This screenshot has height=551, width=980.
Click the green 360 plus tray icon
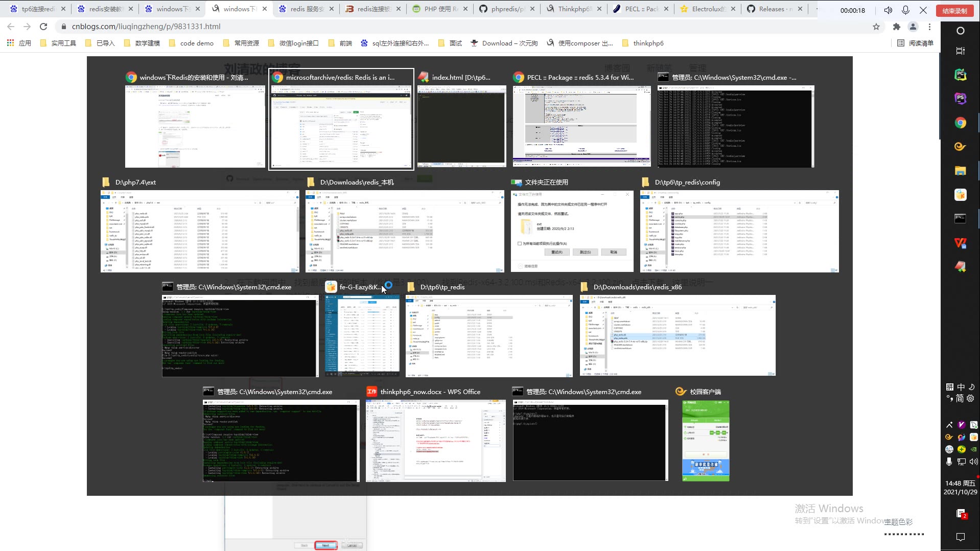point(962,449)
